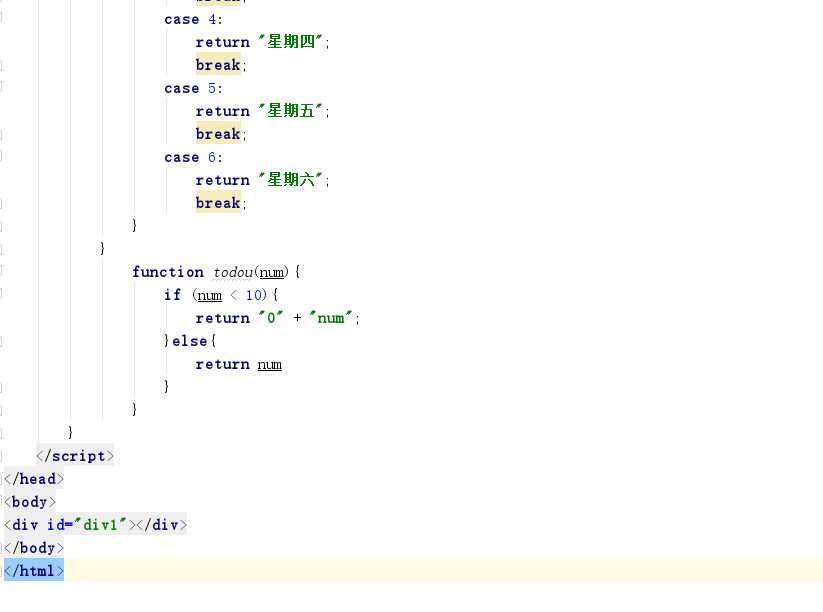
Task: Click the break statement under case 5
Action: click(218, 134)
